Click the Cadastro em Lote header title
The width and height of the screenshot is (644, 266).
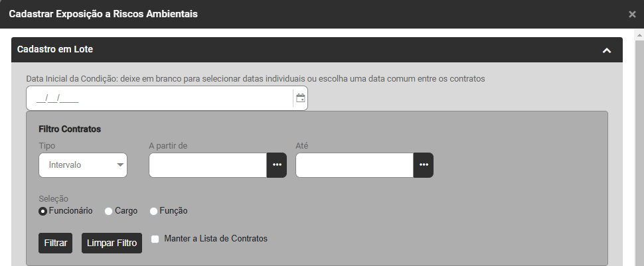(x=55, y=49)
